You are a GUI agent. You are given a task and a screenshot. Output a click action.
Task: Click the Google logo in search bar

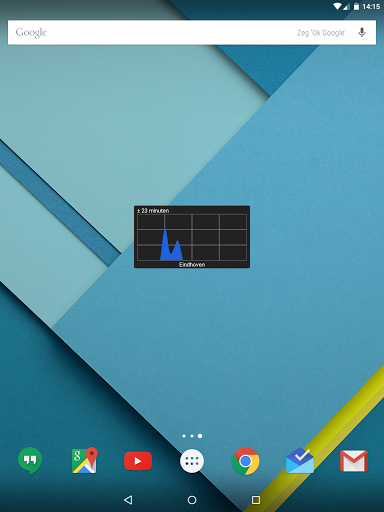click(x=31, y=33)
